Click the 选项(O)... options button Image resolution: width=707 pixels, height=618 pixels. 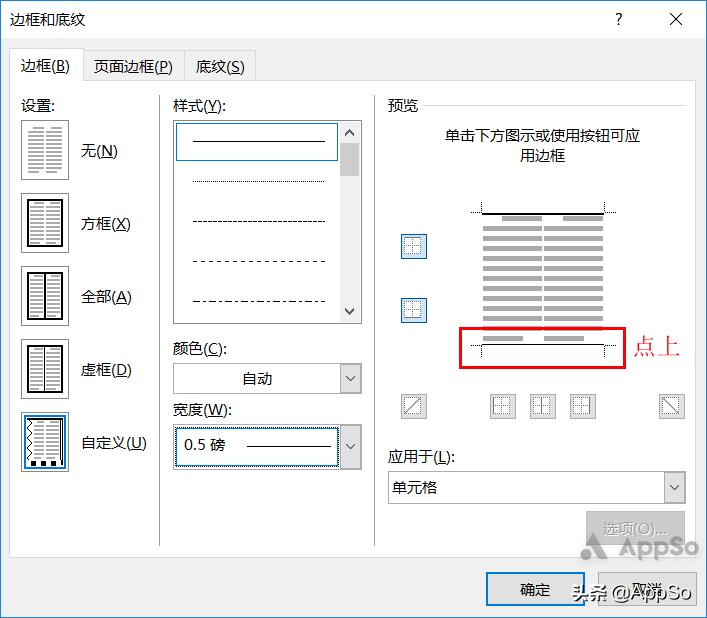pos(635,528)
